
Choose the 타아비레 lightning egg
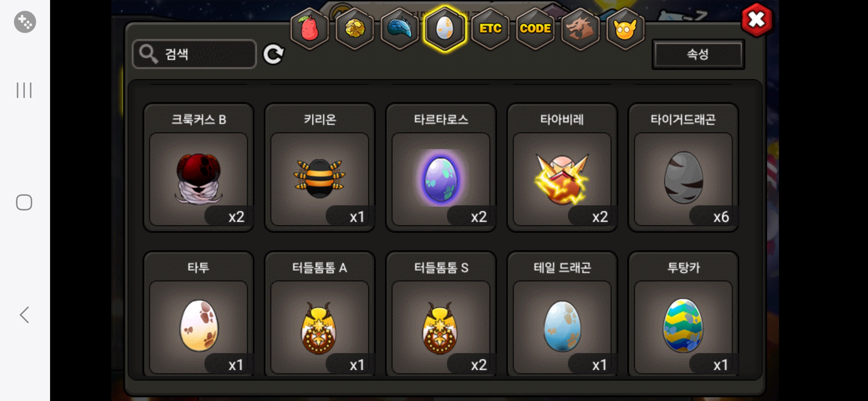point(562,167)
